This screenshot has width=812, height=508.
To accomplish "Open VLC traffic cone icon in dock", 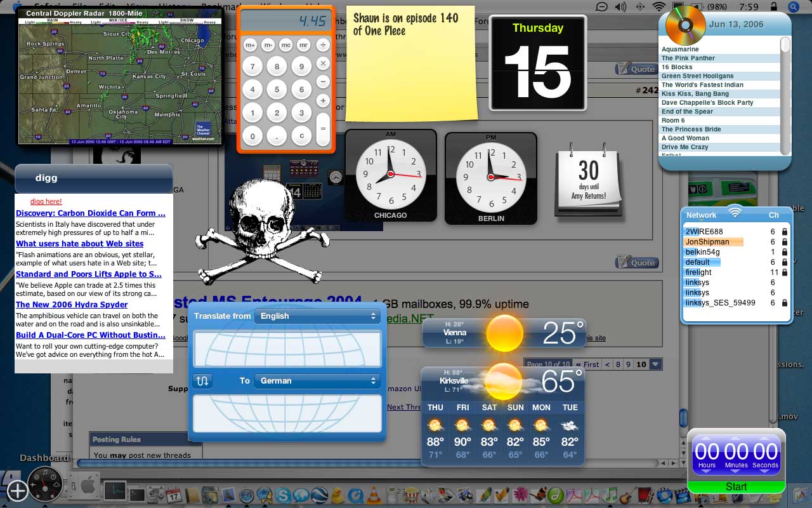I will point(374,495).
